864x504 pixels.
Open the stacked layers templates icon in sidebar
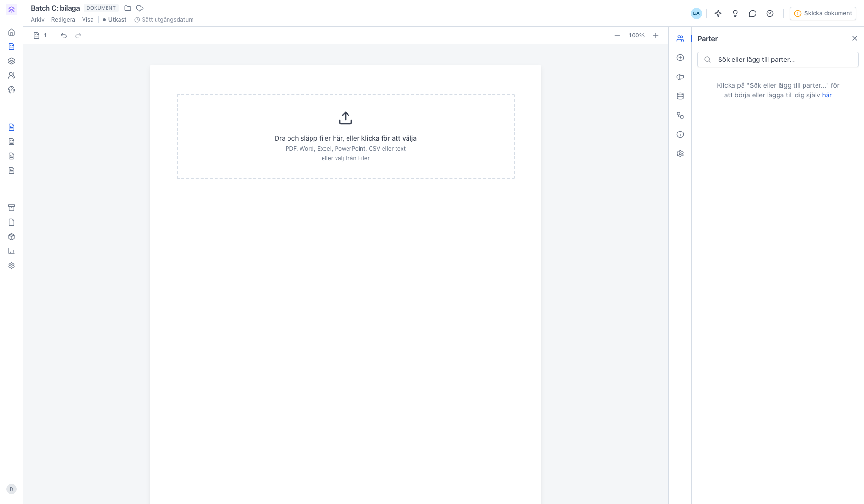[x=12, y=61]
